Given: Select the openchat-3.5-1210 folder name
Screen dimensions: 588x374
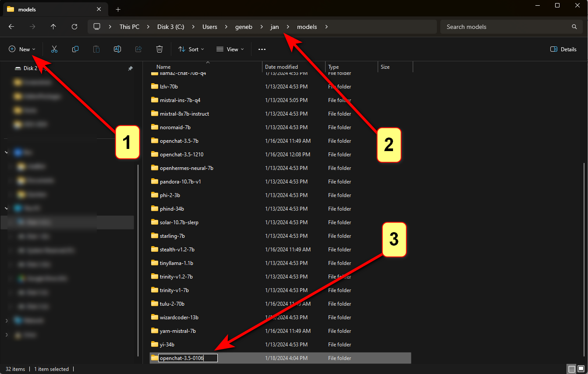Looking at the screenshot, I should [x=182, y=155].
